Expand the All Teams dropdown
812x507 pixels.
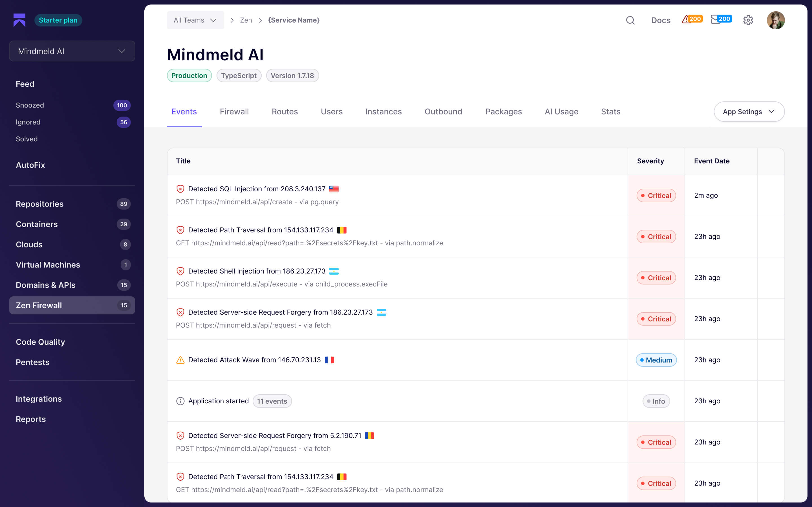coord(195,20)
